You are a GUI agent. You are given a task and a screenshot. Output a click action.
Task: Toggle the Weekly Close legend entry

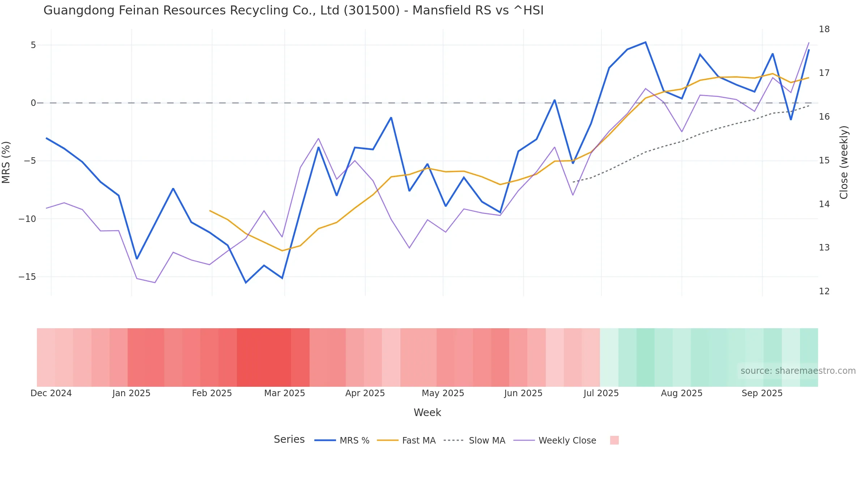pyautogui.click(x=555, y=440)
